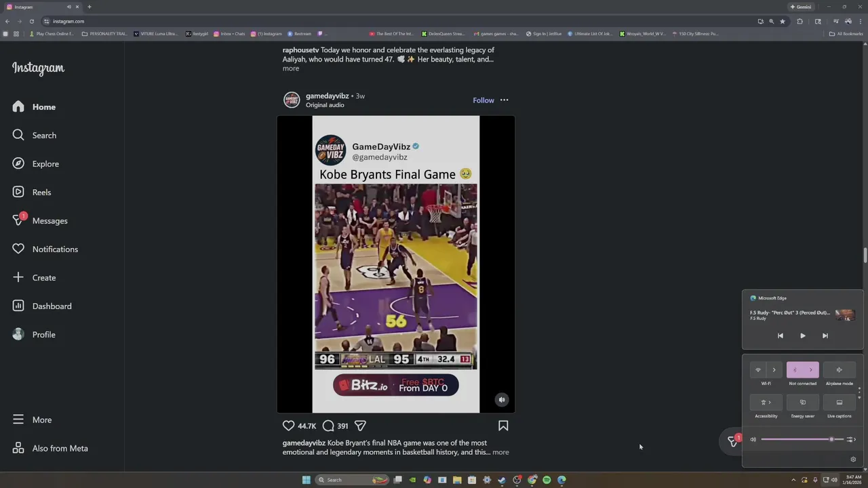The image size is (868, 488).
Task: Open All Bookmarks folder
Action: click(846, 33)
